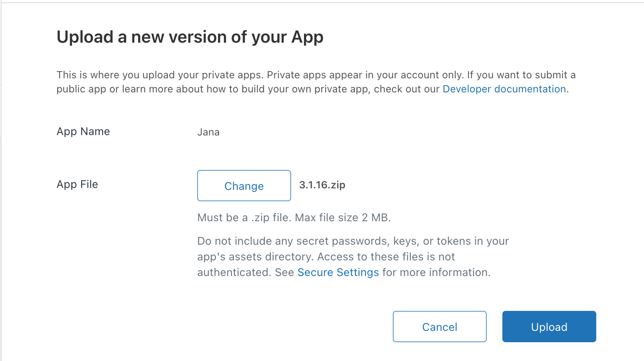Image resolution: width=644 pixels, height=361 pixels.
Task: Click the 'Max file size 2 MB' text
Action: (343, 217)
